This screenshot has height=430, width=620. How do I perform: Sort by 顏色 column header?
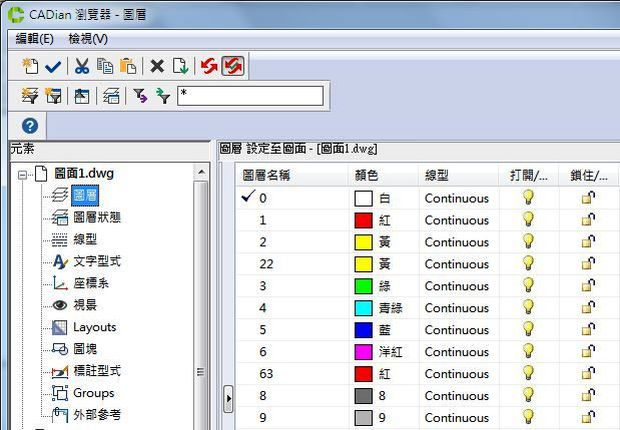383,175
